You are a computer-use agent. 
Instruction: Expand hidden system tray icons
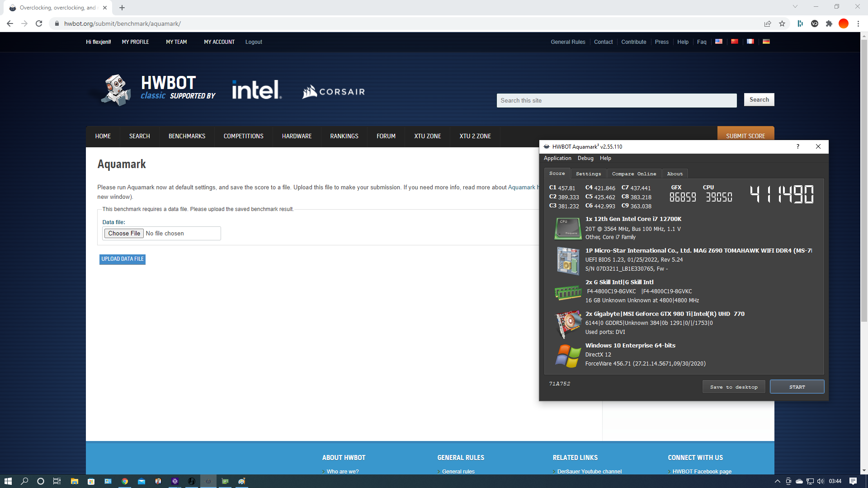coord(778,481)
